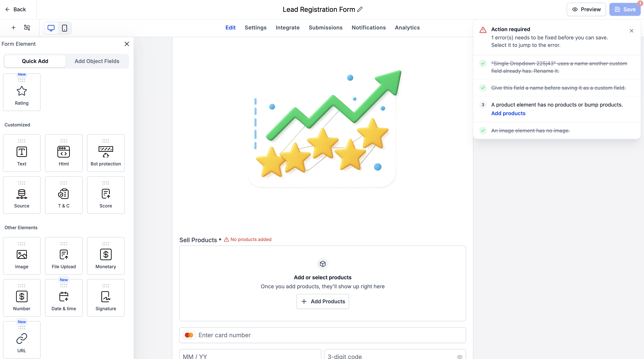Select the Bot protection element
This screenshot has width=644, height=359.
(x=106, y=153)
